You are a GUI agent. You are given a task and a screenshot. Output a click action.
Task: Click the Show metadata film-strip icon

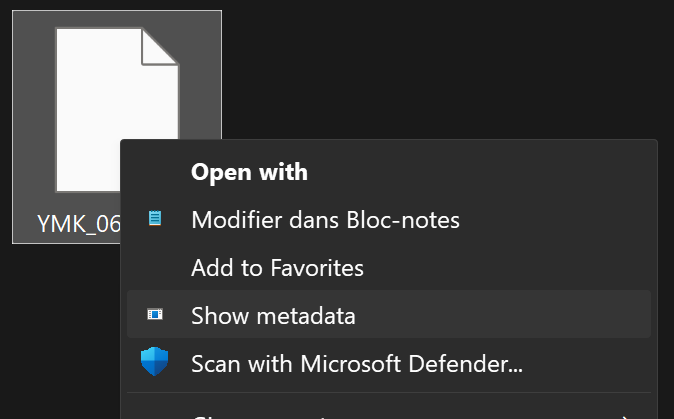[x=154, y=315]
